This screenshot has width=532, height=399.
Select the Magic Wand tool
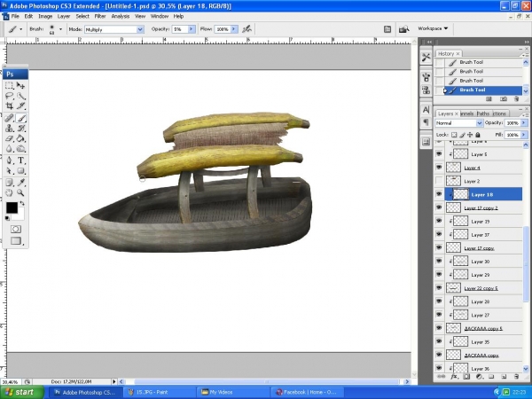20,96
